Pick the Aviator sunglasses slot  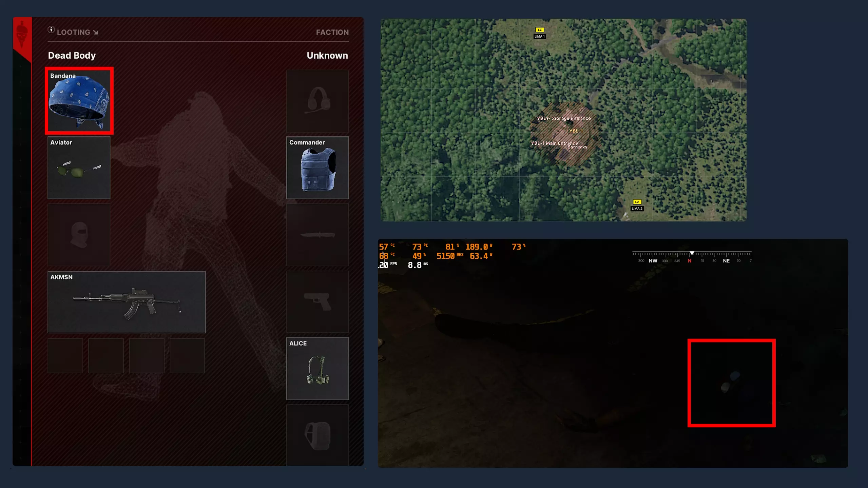tap(79, 168)
